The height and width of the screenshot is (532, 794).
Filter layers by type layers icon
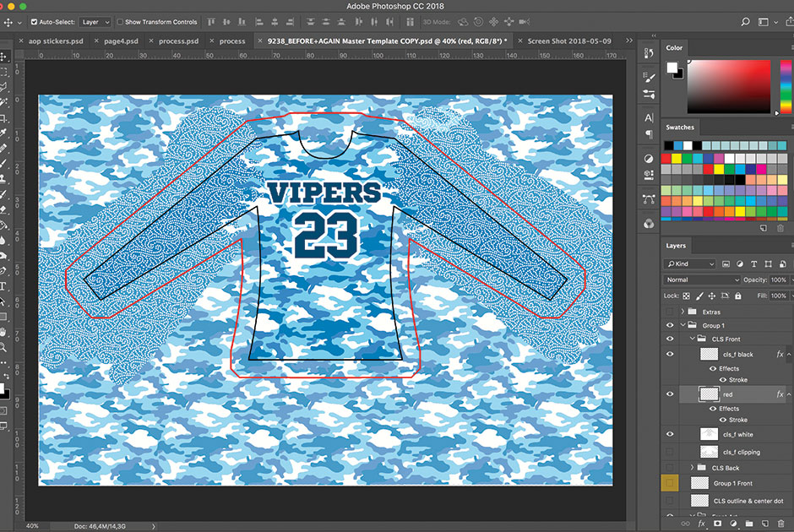point(754,263)
